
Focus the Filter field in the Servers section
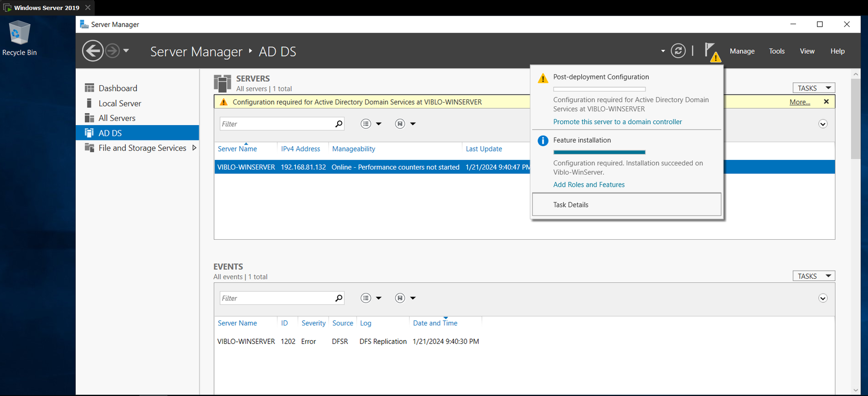(277, 124)
